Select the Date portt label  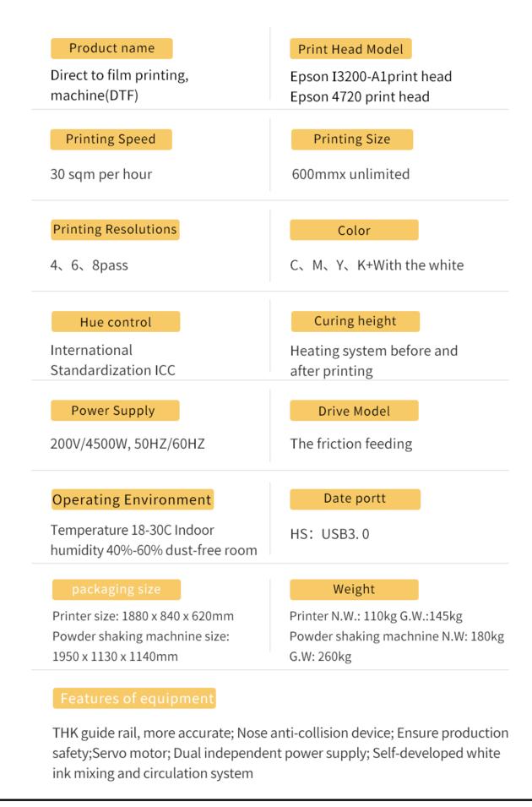coord(355,499)
